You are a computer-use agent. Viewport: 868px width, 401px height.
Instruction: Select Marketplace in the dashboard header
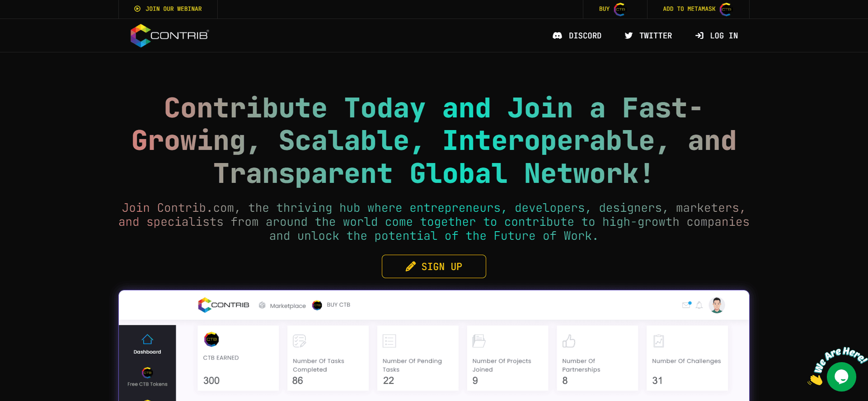point(282,306)
